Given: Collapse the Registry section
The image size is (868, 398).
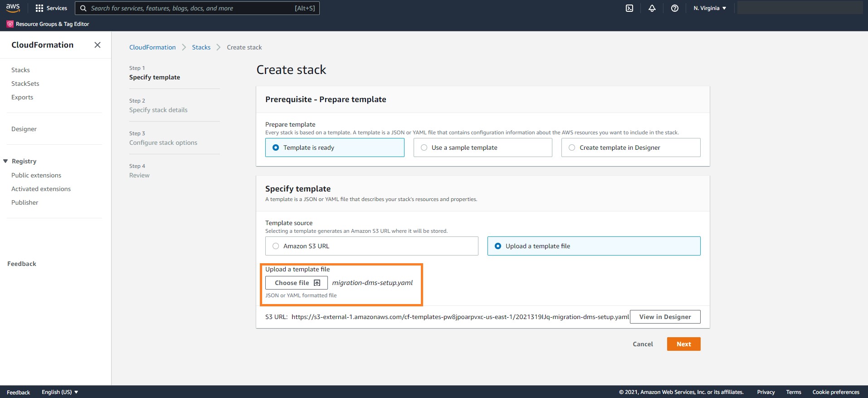Looking at the screenshot, I should coord(5,161).
